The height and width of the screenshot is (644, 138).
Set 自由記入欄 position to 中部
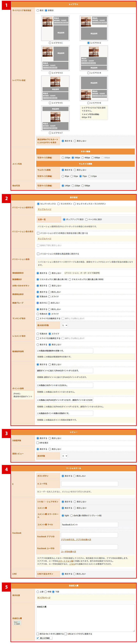point(46,592)
